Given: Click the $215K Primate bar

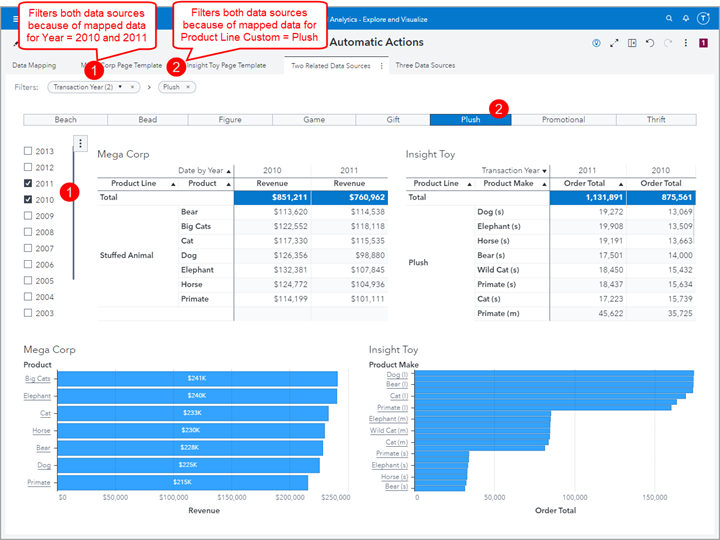Looking at the screenshot, I should (183, 482).
